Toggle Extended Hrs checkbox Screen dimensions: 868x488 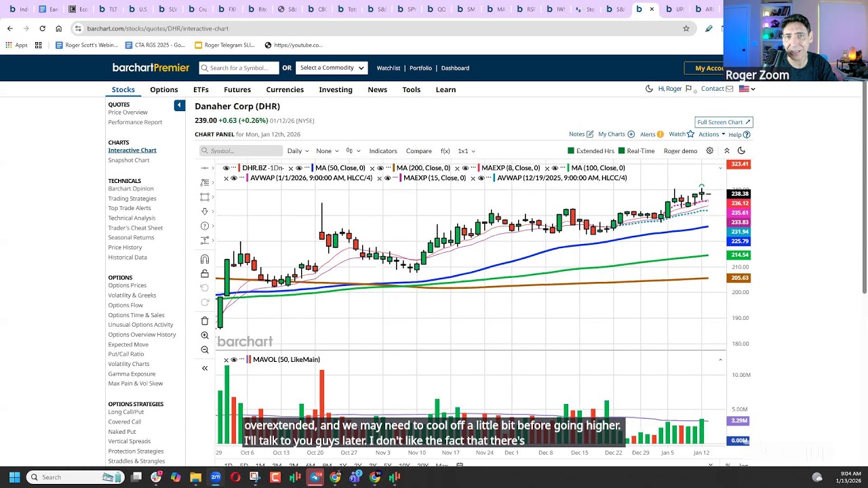(571, 150)
